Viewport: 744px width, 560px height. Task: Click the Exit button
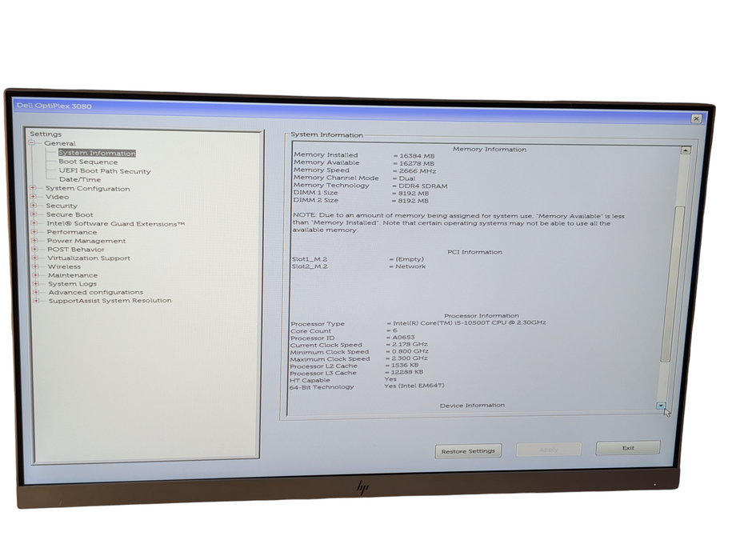(x=628, y=447)
